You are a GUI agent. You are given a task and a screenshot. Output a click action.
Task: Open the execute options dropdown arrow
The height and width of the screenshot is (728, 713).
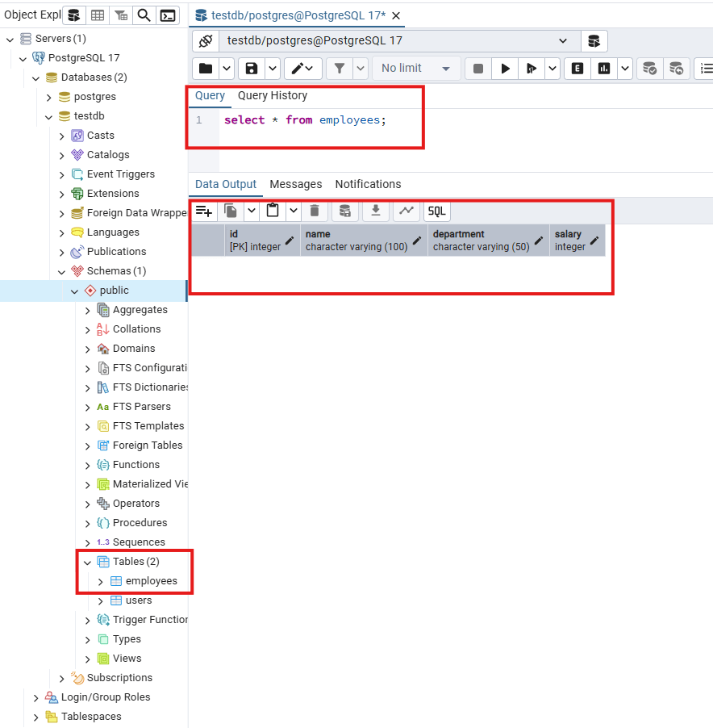552,69
